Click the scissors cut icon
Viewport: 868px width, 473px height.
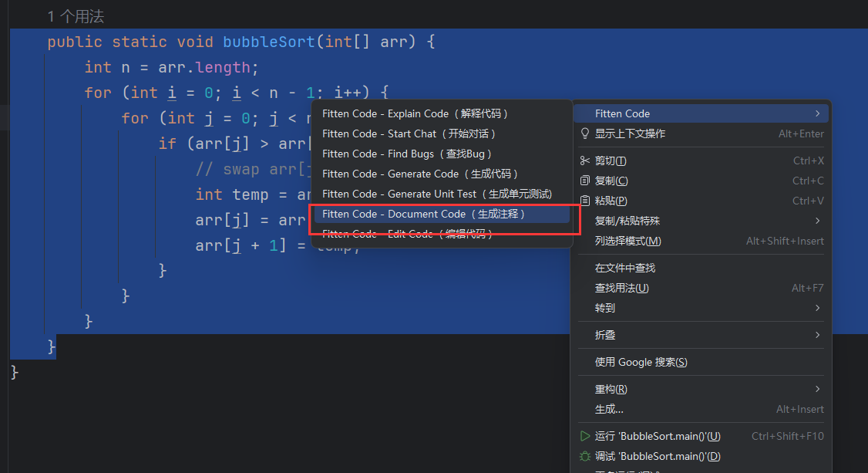coord(584,160)
